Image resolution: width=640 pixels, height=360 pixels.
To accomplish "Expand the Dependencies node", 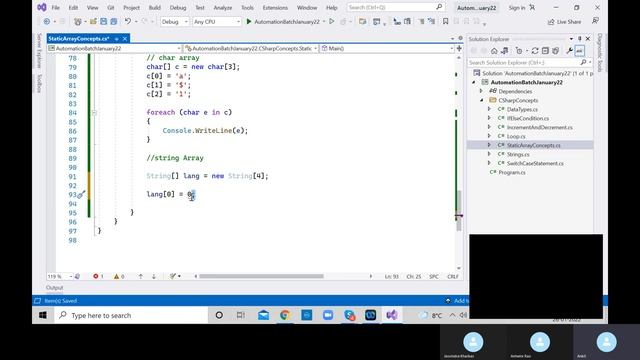I will coord(482,91).
